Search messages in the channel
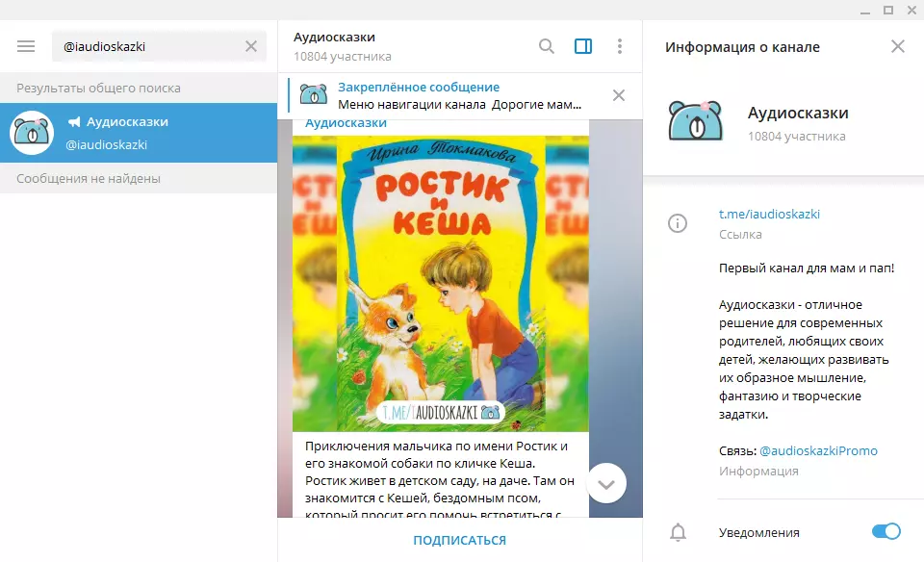 546,46
